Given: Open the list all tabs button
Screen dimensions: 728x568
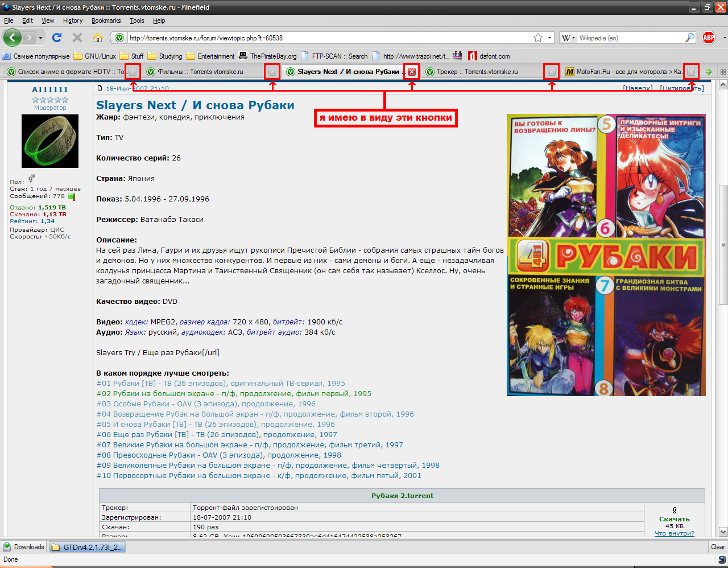Looking at the screenshot, I should pos(723,72).
